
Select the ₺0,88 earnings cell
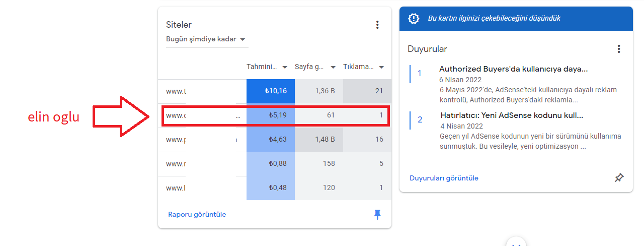[x=271, y=164]
